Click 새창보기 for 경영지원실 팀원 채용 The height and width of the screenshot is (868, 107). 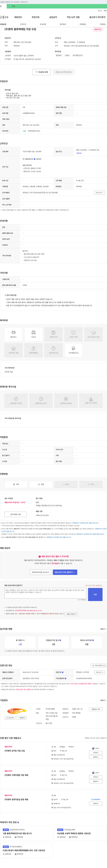tap(96, 804)
